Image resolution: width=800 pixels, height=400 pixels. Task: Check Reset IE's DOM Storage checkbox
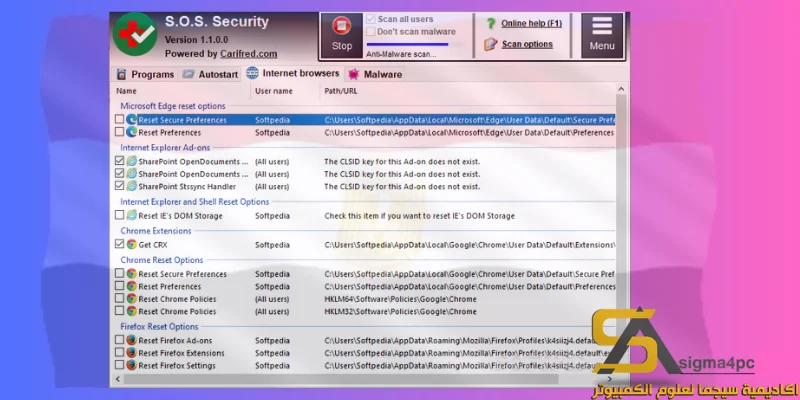click(x=119, y=215)
